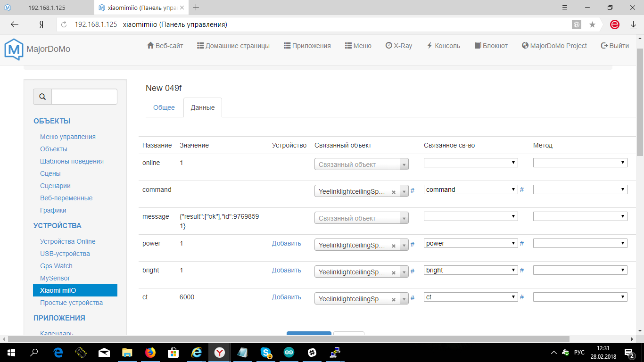
Task: Open the X-Ray menu item
Action: [398, 46]
